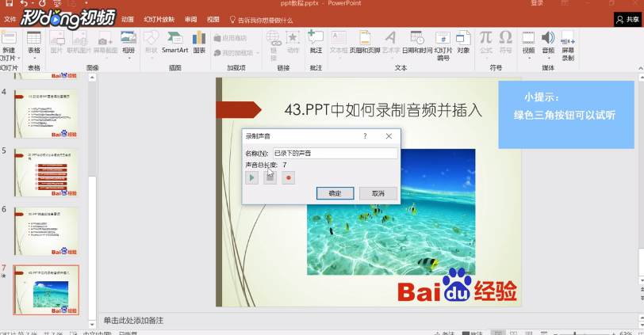Adjust the zoom slider in status bar
644x335 pixels.
coord(575,333)
